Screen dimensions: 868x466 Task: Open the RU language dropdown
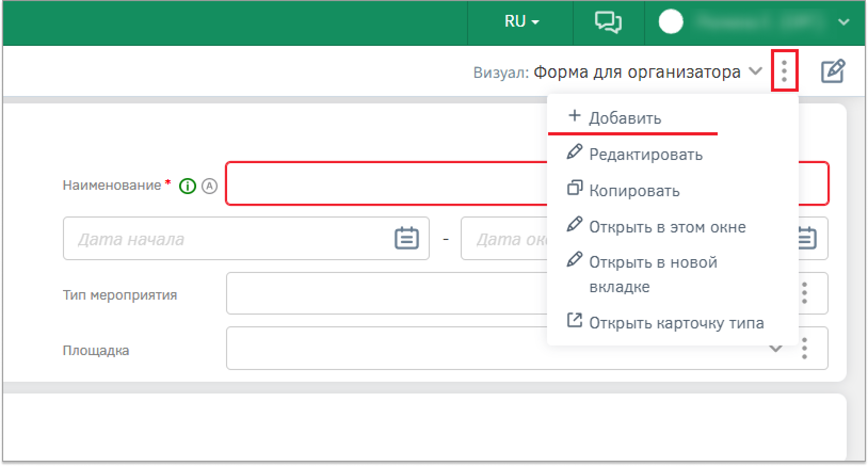[521, 22]
